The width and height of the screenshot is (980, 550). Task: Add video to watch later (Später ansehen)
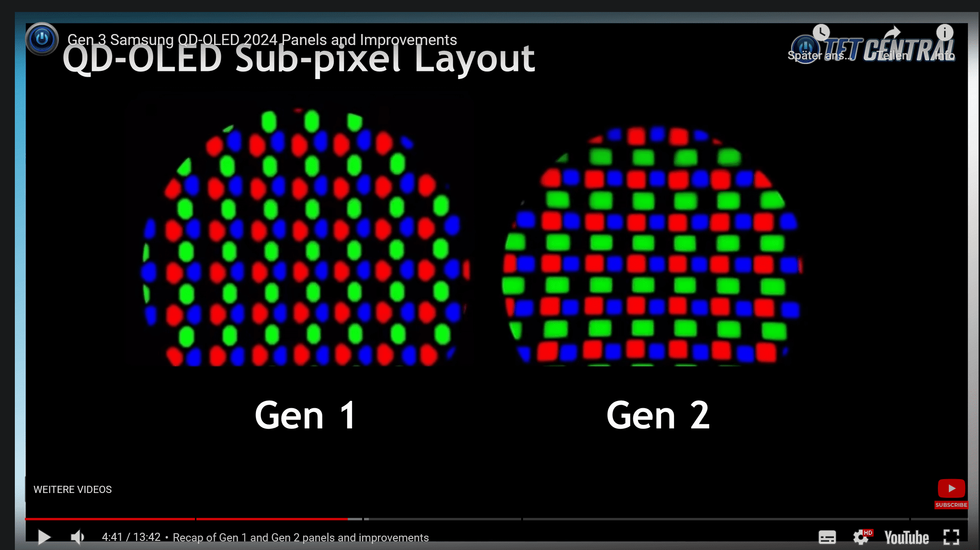pyautogui.click(x=821, y=42)
